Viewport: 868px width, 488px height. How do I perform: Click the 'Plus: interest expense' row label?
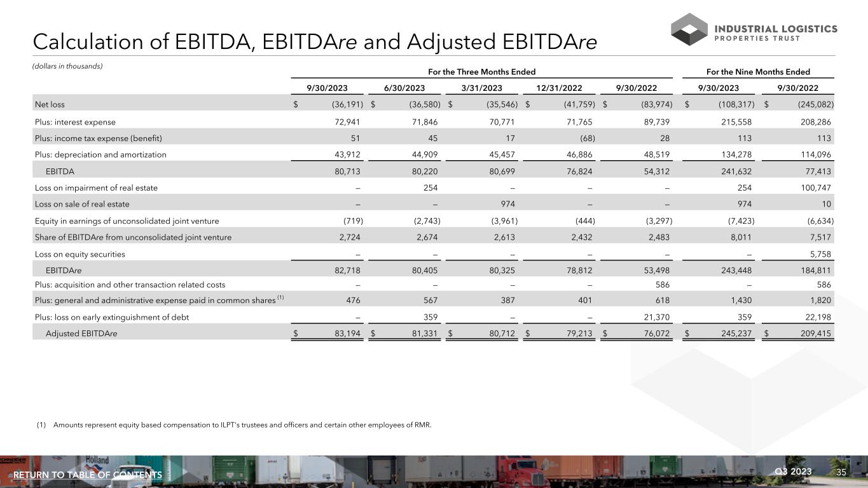tap(75, 121)
